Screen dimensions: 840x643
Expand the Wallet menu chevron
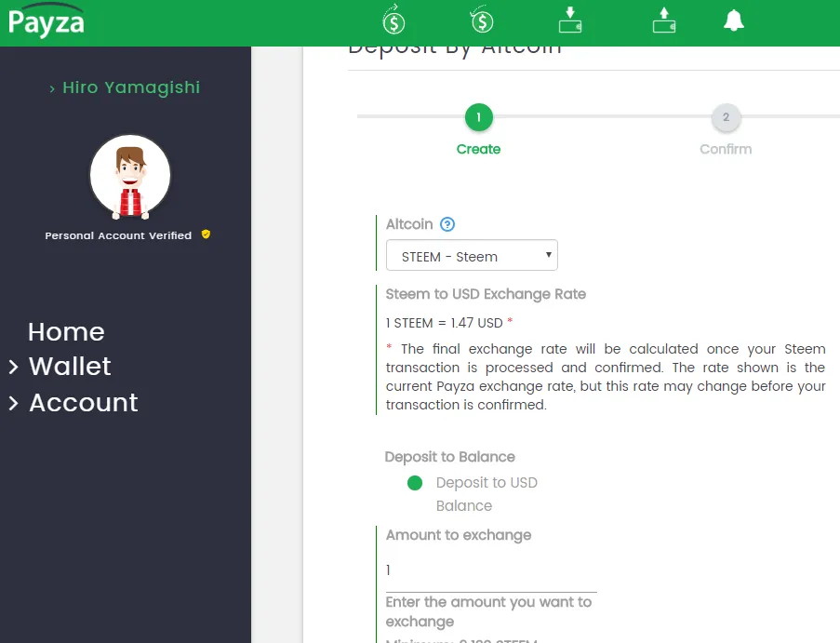(13, 367)
